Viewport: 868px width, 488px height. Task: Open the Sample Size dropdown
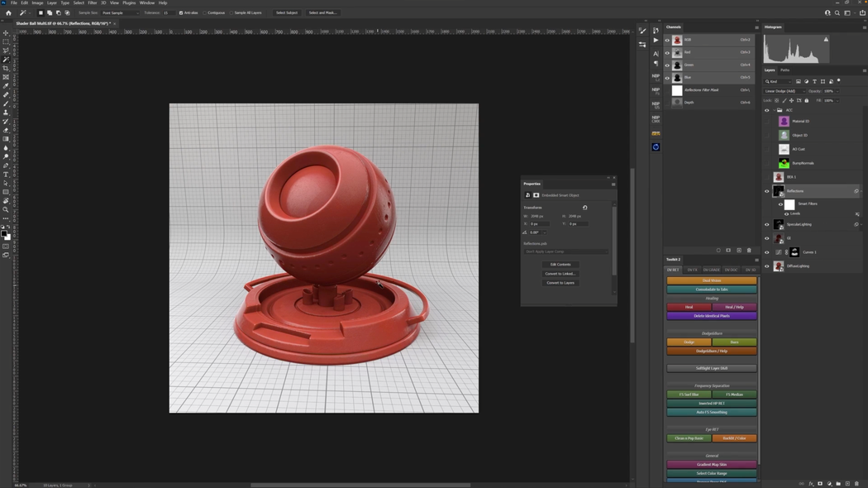click(120, 12)
